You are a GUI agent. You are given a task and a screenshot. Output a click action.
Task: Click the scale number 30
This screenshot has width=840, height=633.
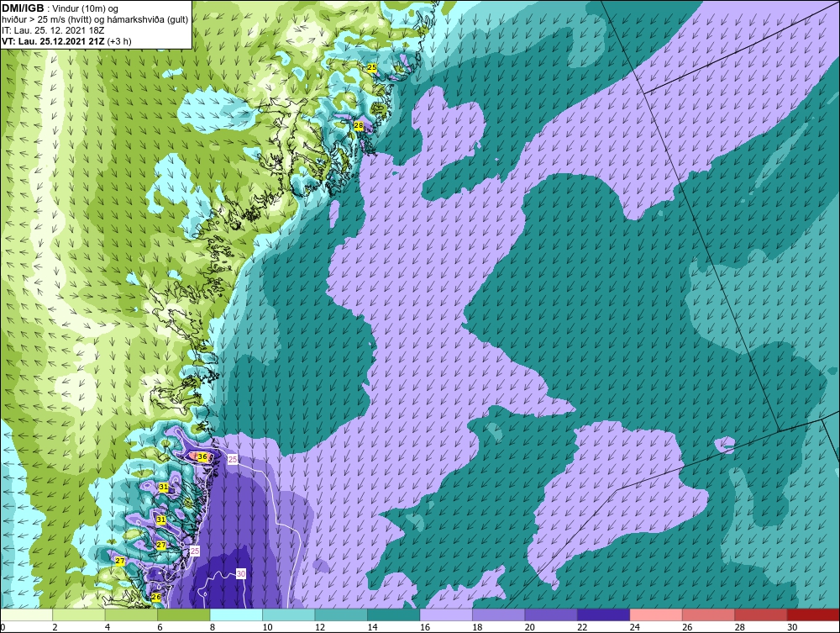click(x=792, y=627)
